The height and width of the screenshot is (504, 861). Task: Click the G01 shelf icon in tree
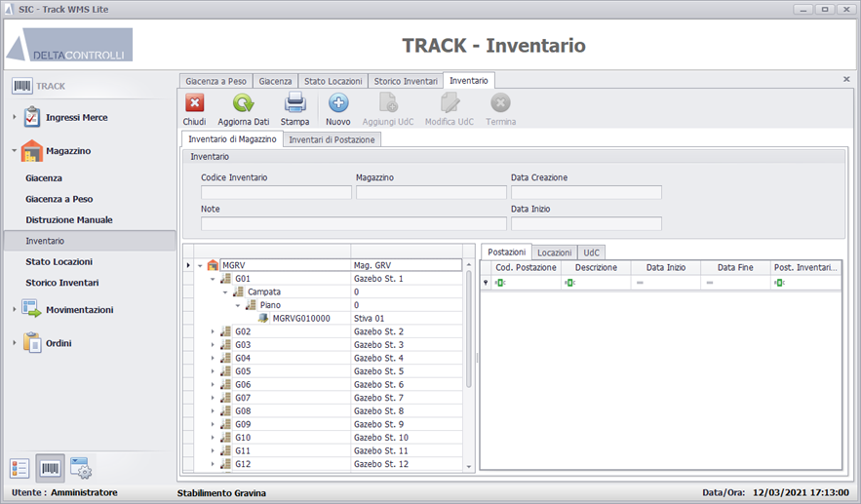[x=225, y=279]
